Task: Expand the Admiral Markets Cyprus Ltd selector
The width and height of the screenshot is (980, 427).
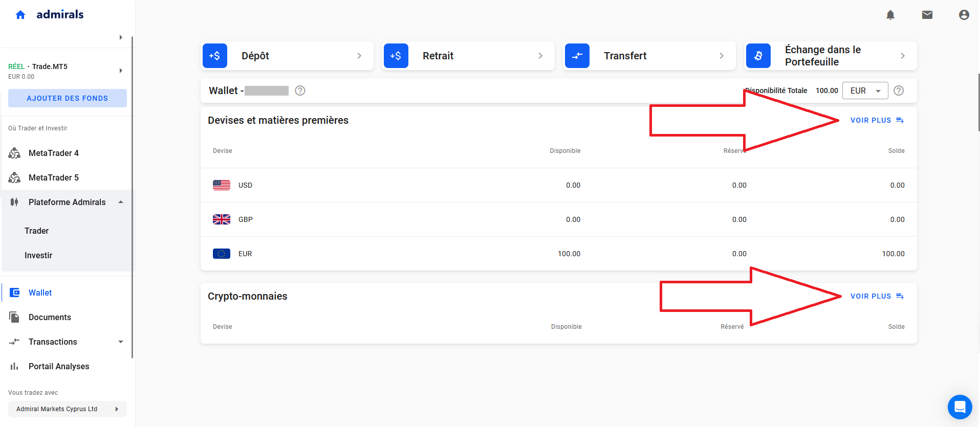Action: point(117,409)
